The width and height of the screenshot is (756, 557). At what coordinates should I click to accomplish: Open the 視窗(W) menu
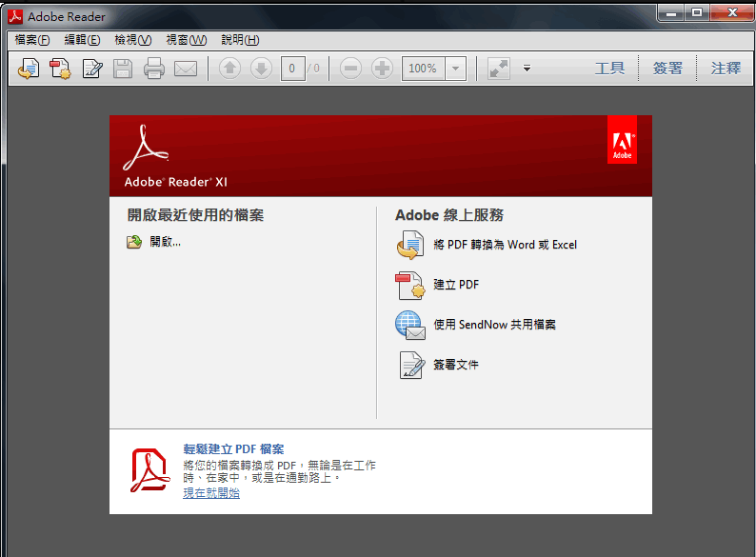pos(187,40)
